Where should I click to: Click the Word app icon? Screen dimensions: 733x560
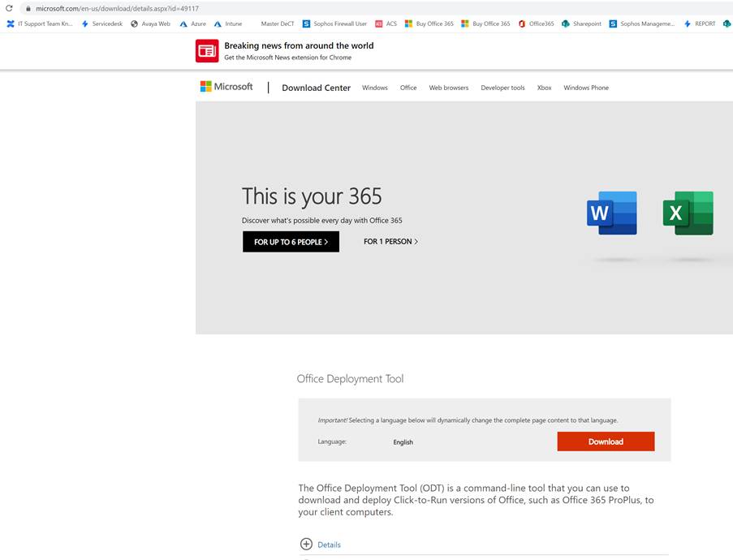(611, 213)
